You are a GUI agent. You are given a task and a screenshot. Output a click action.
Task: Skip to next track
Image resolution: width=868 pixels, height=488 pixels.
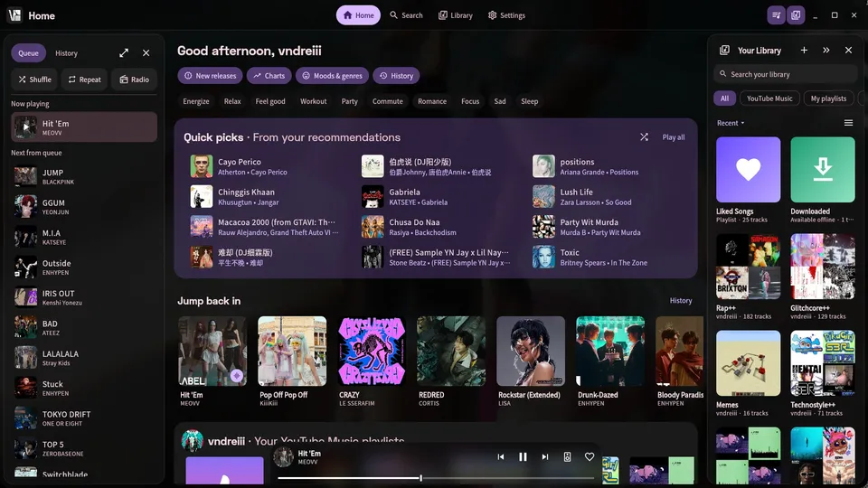544,457
